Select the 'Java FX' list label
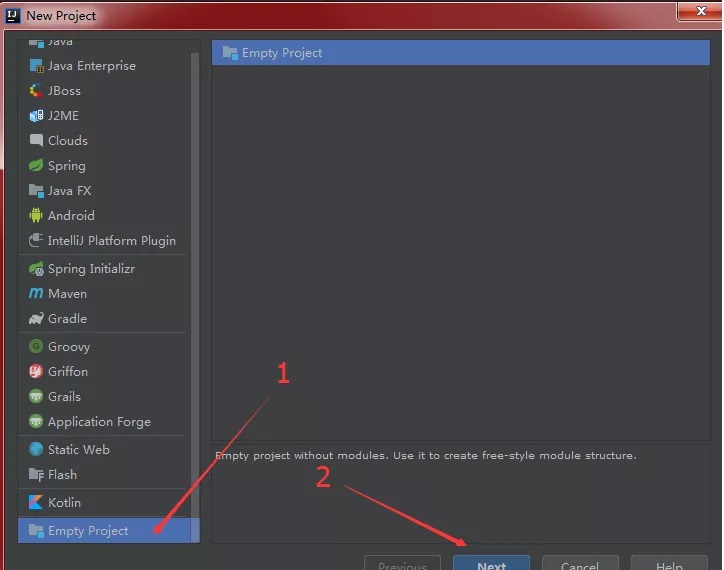Viewport: 724px width, 570px height. click(70, 190)
